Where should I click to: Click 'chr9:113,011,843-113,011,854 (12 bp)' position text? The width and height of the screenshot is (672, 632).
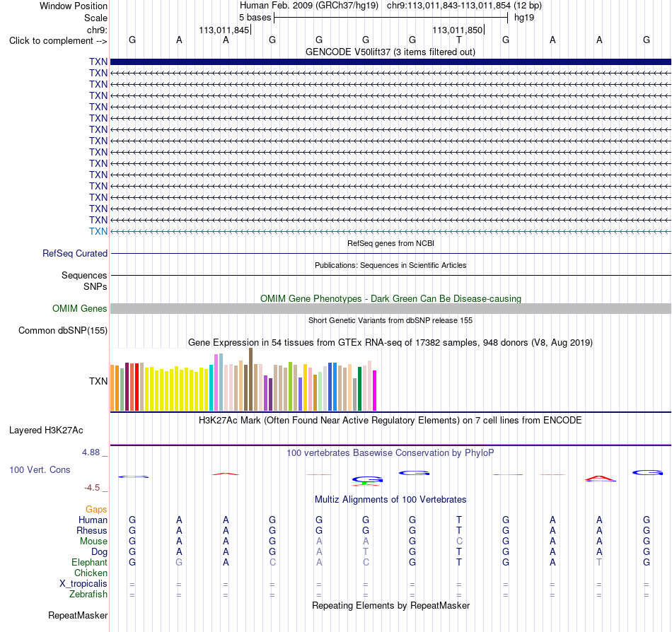[464, 6]
